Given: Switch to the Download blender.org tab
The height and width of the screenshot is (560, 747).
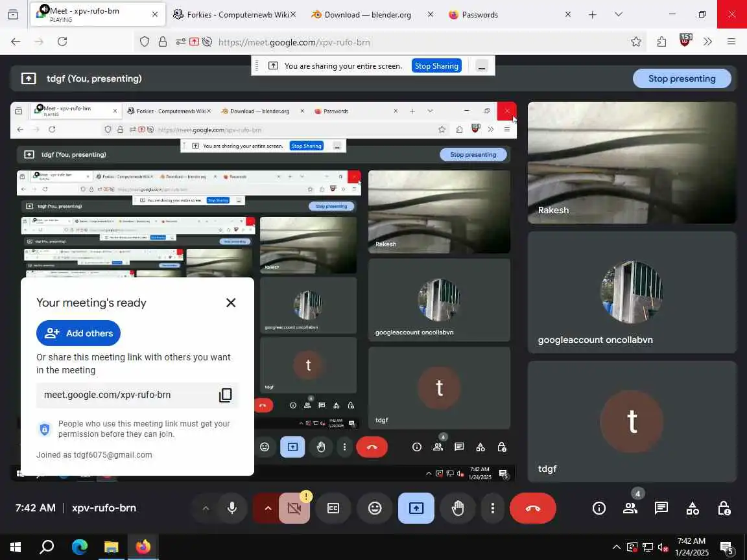Looking at the screenshot, I should (368, 15).
